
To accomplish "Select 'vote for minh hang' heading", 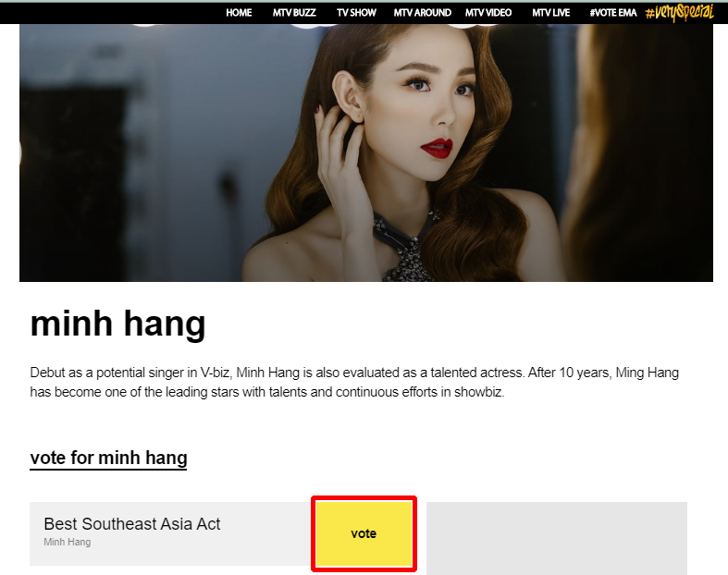I will [x=108, y=458].
